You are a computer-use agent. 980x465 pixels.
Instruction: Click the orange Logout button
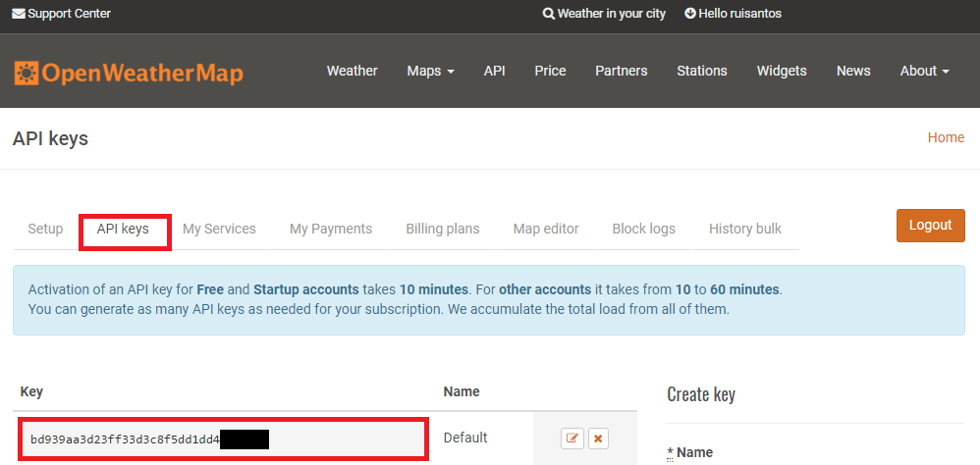tap(931, 226)
